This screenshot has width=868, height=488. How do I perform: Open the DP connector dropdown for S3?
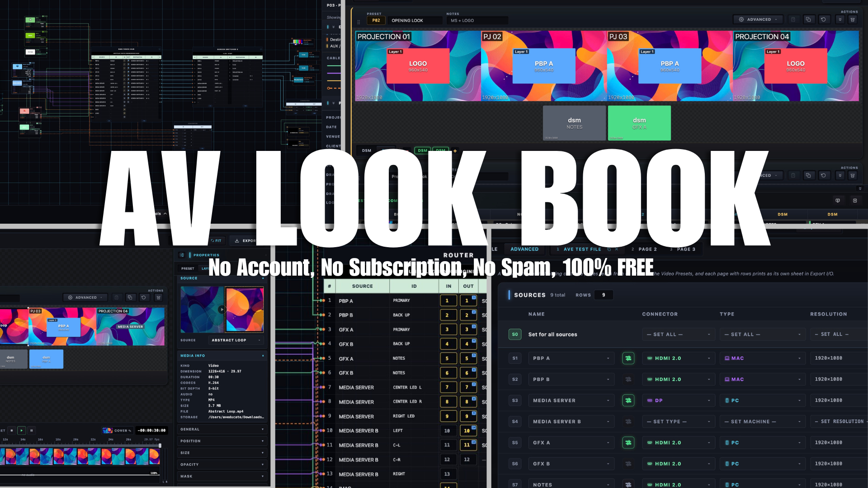point(678,400)
